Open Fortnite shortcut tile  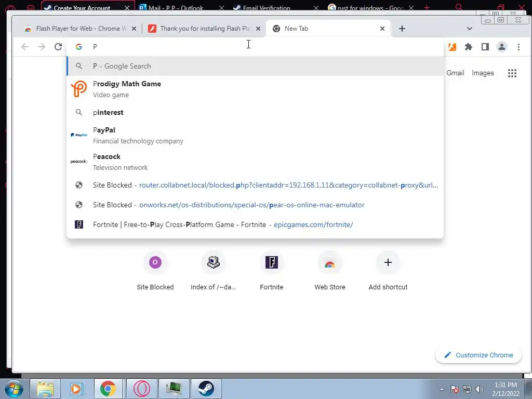point(271,271)
